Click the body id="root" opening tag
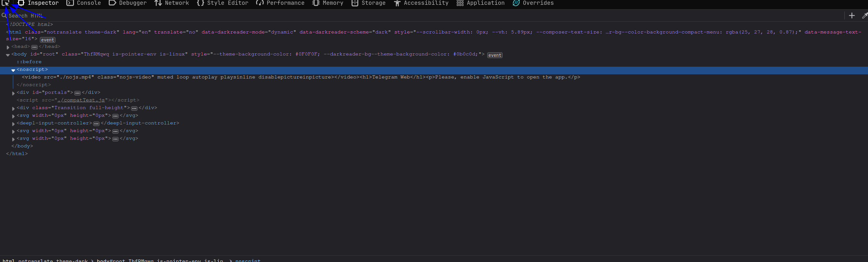 248,54
